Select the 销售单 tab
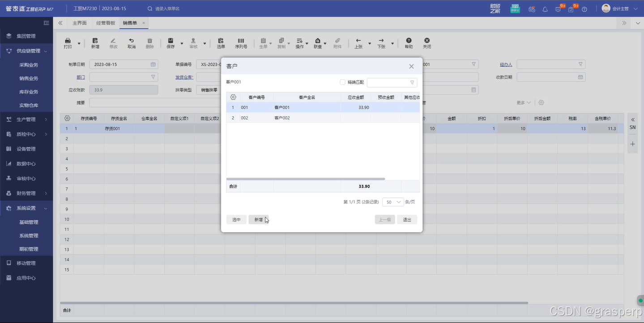Viewport: 644px width, 323px height. [x=130, y=23]
